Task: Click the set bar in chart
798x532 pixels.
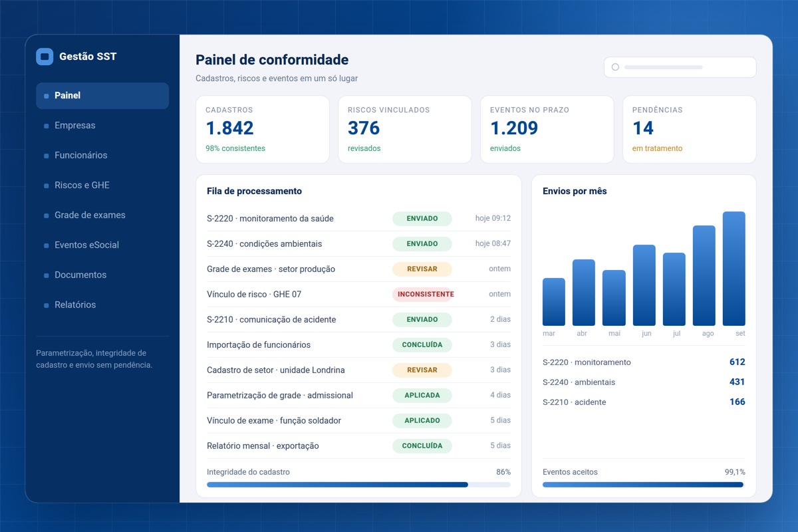Action: click(x=734, y=269)
